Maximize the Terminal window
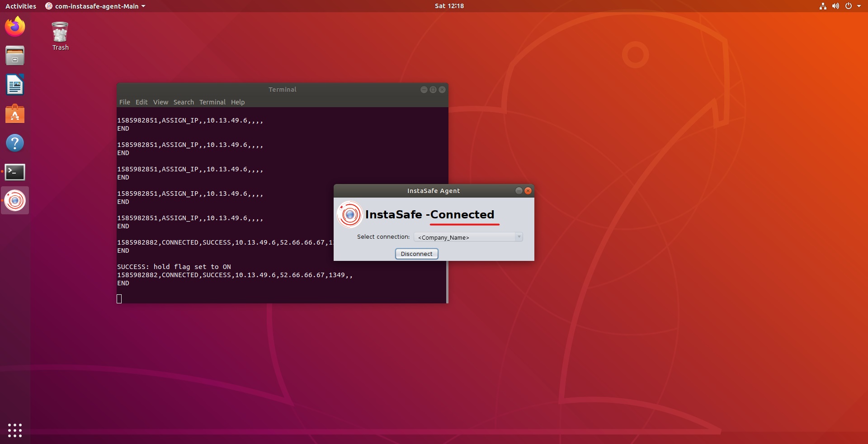 coord(433,90)
